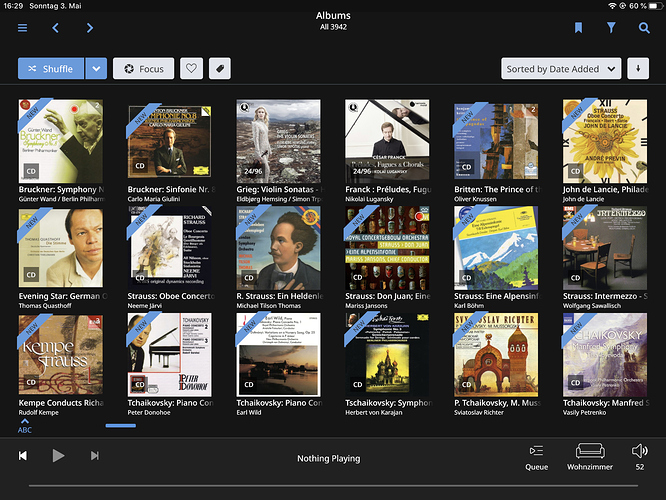Click artist link Thomas Quasthoff
The height and width of the screenshot is (500, 666).
tap(45, 306)
